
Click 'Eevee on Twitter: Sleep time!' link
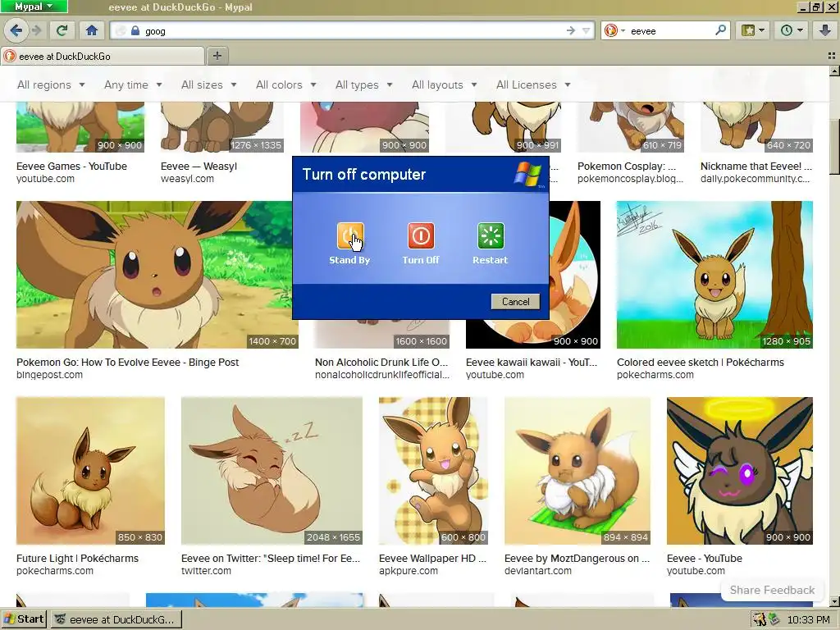click(x=271, y=558)
